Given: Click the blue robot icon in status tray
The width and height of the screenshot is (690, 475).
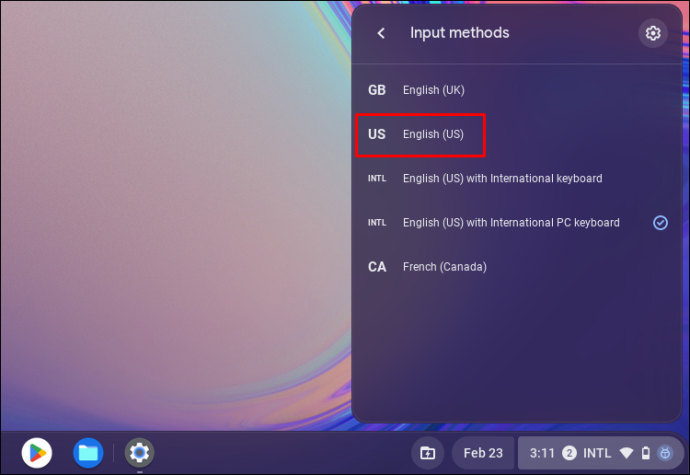Looking at the screenshot, I should [x=665, y=453].
